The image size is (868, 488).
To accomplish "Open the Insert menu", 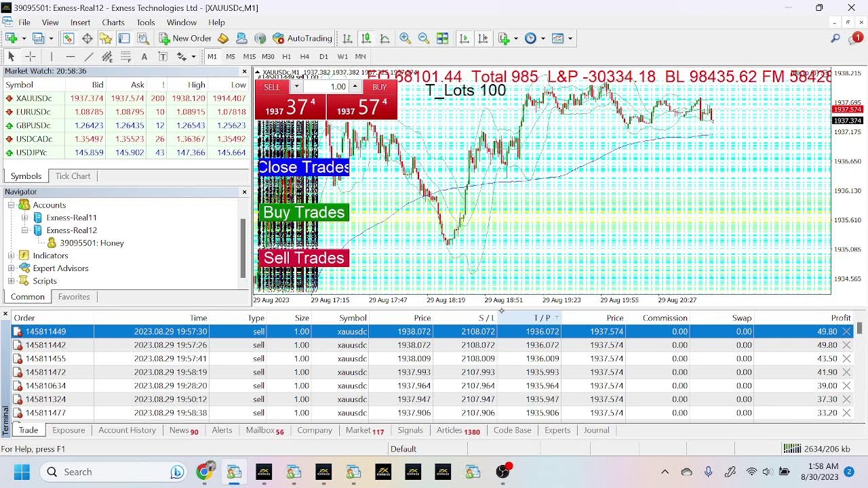I will coord(80,22).
